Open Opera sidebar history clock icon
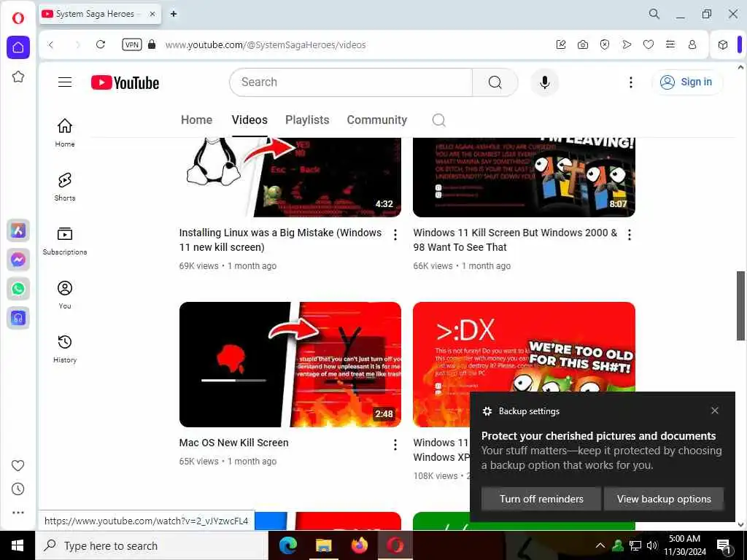This screenshot has width=747, height=560. click(18, 489)
